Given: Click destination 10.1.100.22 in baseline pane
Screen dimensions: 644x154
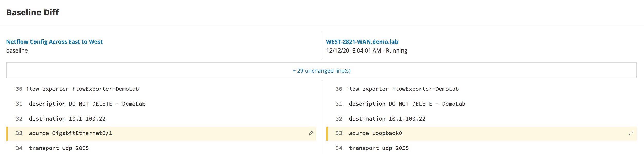Looking at the screenshot, I should pos(67,119).
